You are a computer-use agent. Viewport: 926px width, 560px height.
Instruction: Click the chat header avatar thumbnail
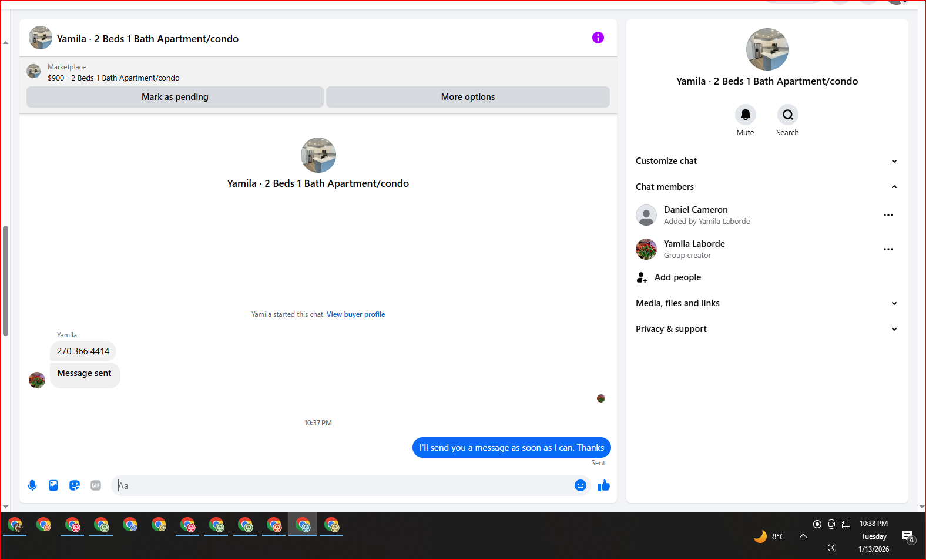(x=41, y=38)
